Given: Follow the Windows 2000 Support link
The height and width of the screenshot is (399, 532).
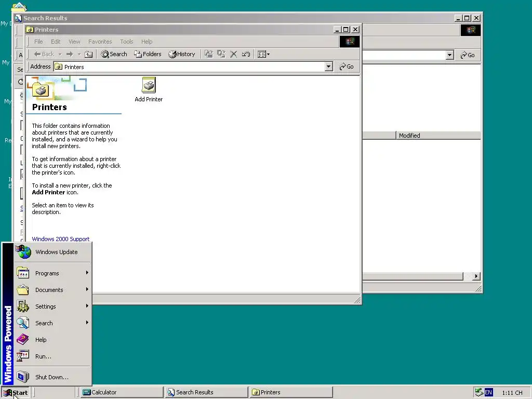Looking at the screenshot, I should (x=61, y=239).
